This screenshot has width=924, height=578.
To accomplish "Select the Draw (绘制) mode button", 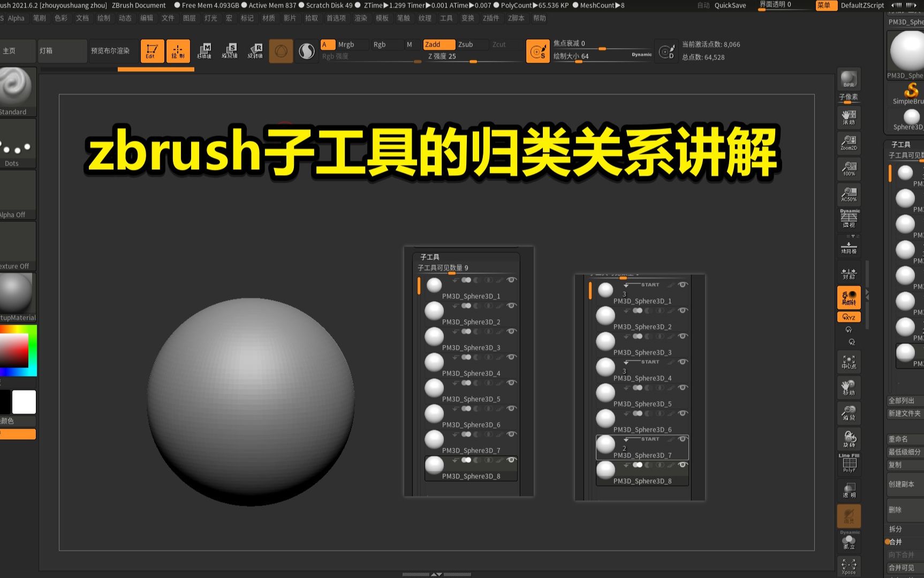I will pos(178,51).
